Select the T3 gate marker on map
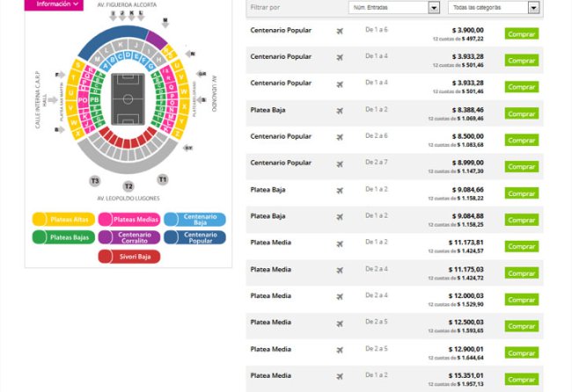 pos(95,180)
